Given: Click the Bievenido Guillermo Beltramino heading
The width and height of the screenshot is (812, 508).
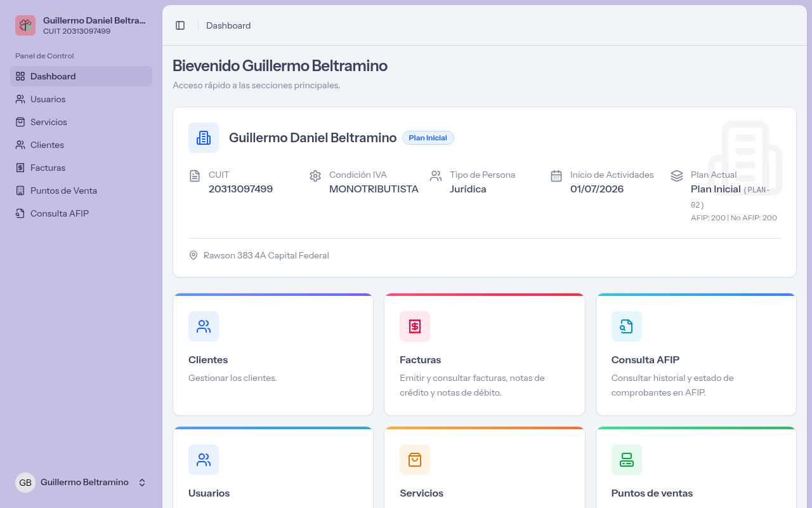Looking at the screenshot, I should click(x=280, y=65).
